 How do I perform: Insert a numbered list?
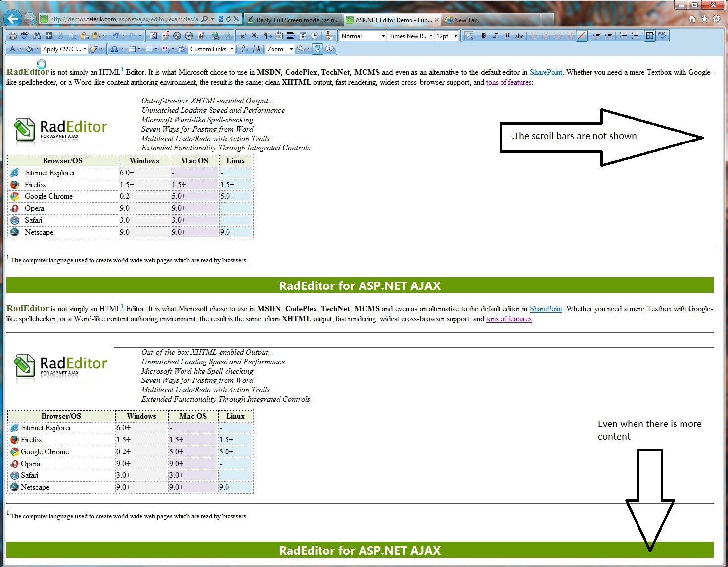pyautogui.click(x=623, y=36)
